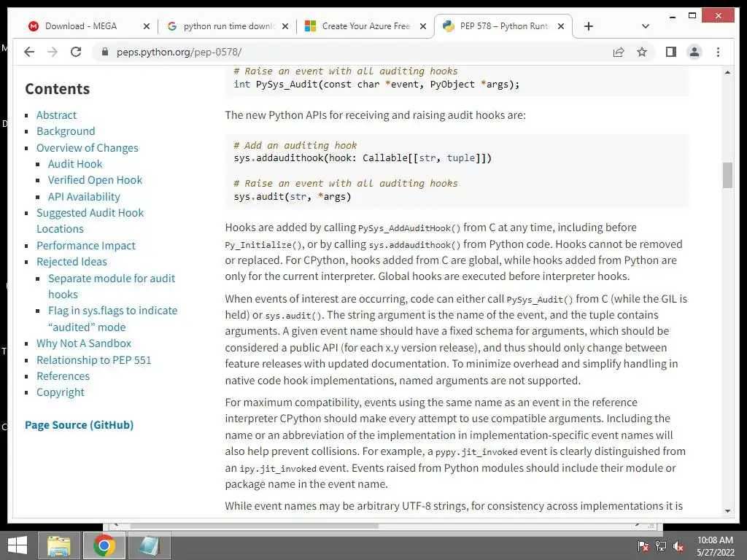Bookmark this page with the star

point(642,52)
